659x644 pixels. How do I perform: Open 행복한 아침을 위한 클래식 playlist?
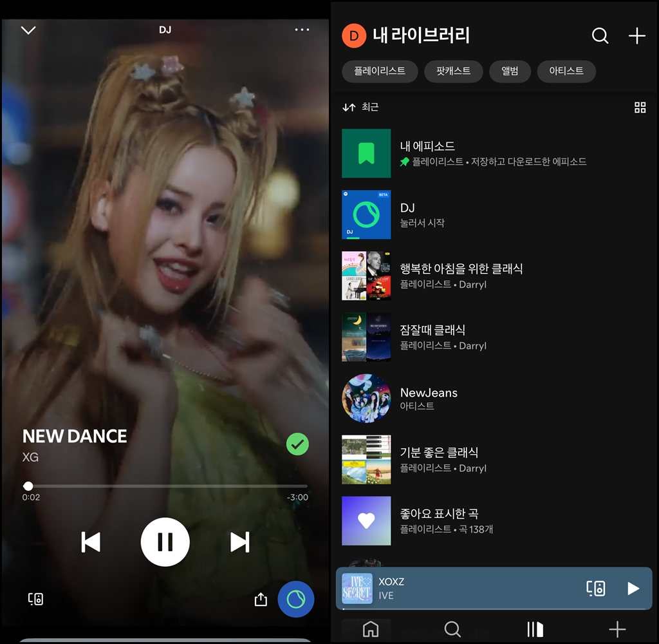click(x=494, y=276)
